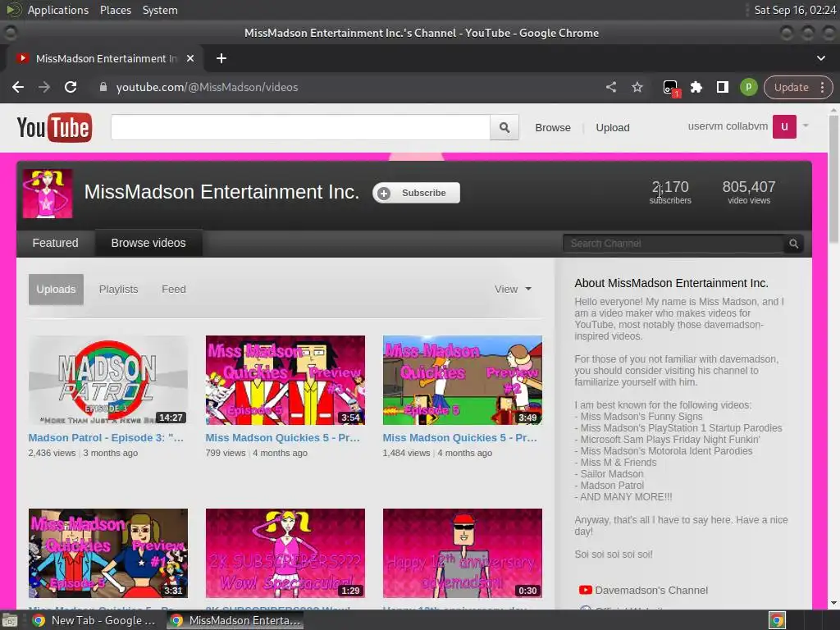
Task: Reload the YouTube page
Action: click(71, 87)
